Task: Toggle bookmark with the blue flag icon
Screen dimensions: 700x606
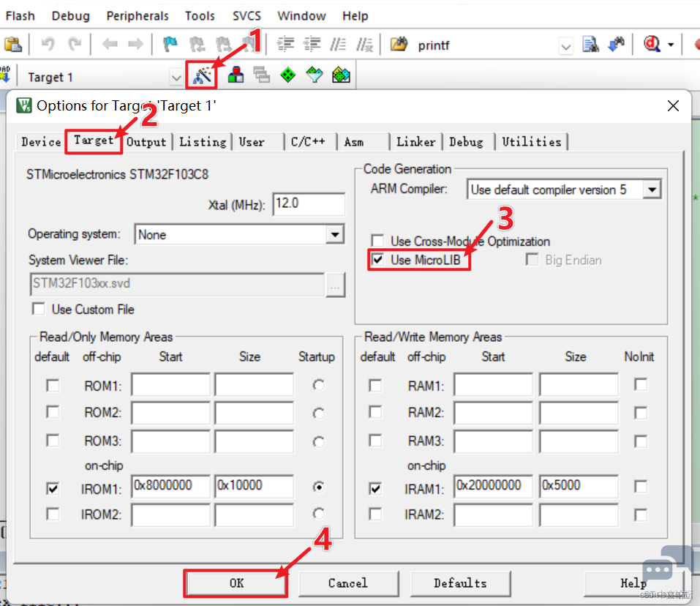Action: [170, 44]
